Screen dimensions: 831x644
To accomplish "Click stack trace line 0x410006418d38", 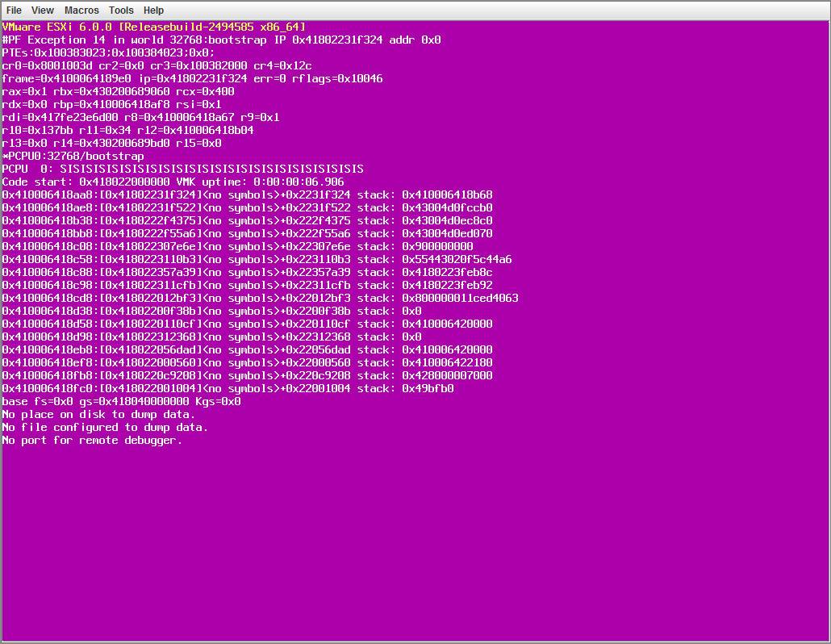I will pos(212,312).
